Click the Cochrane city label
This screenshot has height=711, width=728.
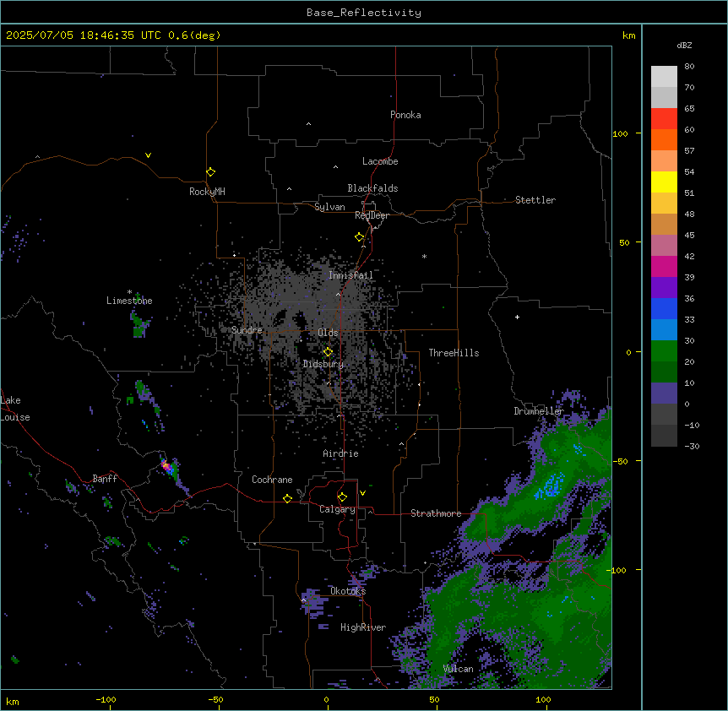pyautogui.click(x=272, y=480)
